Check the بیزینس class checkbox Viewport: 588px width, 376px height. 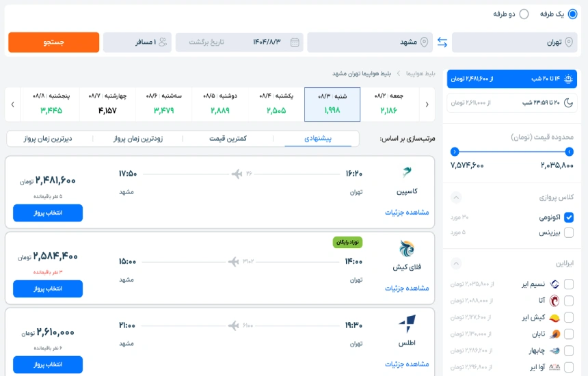(569, 232)
